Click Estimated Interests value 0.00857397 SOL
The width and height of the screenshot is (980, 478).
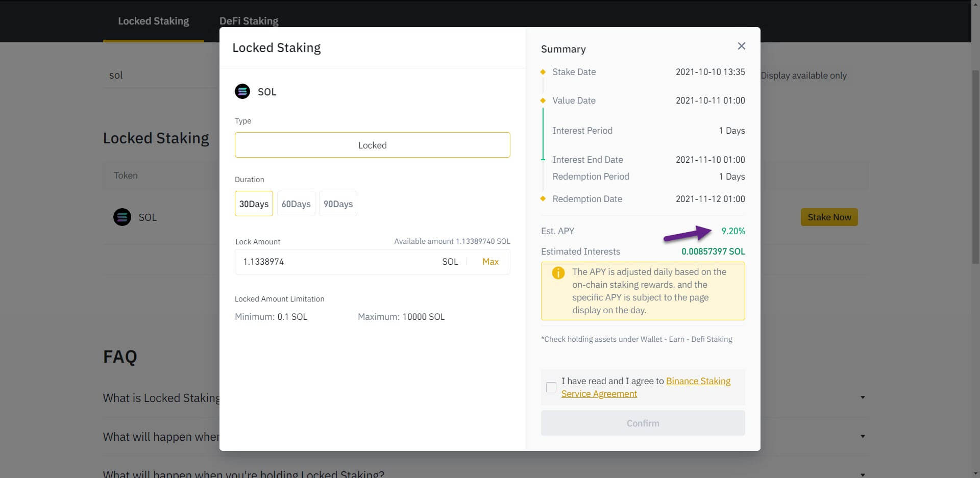pyautogui.click(x=713, y=251)
